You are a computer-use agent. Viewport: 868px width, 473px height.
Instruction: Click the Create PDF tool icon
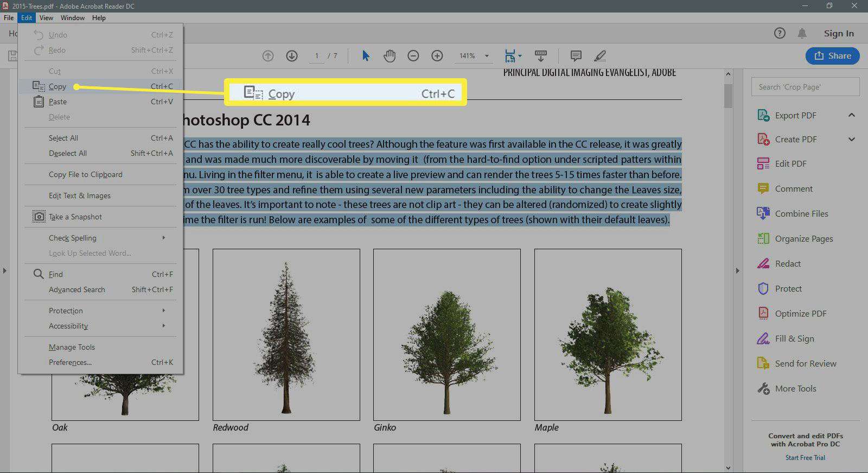pyautogui.click(x=763, y=139)
